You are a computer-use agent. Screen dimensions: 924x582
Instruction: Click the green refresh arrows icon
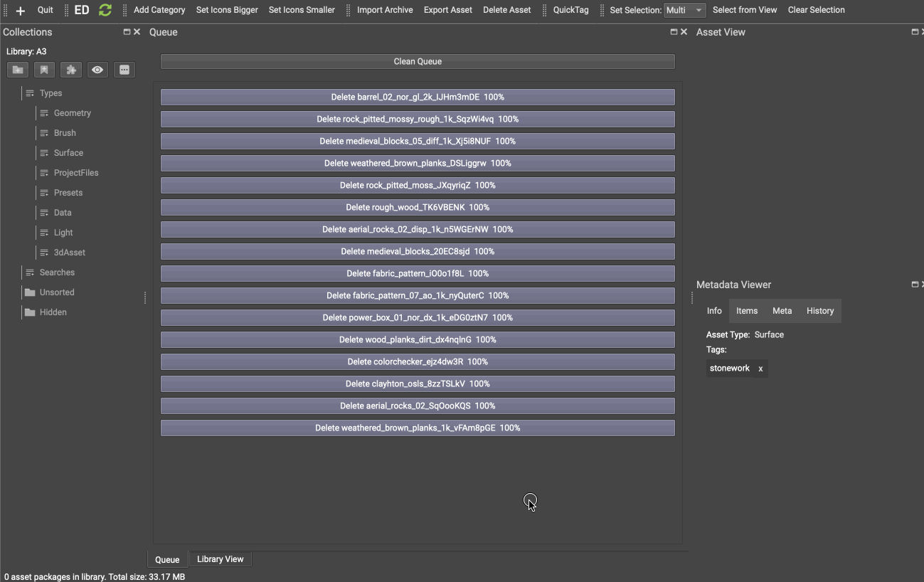(105, 10)
